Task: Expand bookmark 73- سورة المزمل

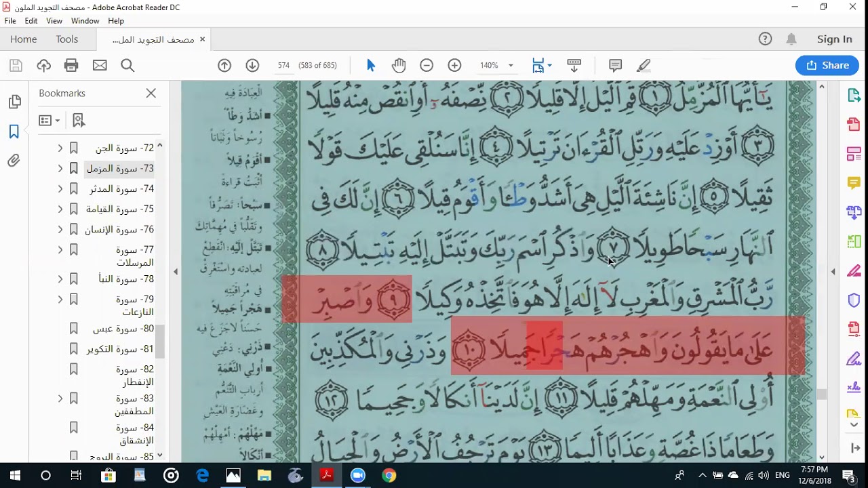Action: (60, 168)
